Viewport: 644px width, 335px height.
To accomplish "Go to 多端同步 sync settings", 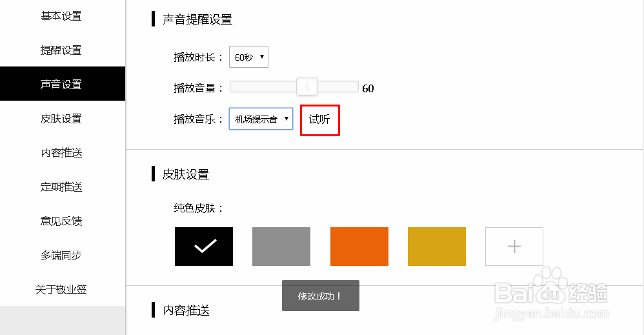I will [61, 256].
